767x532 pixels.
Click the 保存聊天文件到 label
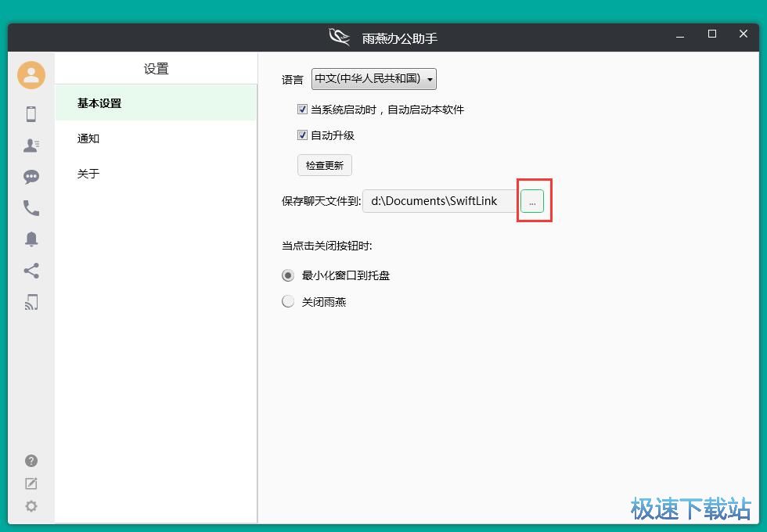[322, 201]
